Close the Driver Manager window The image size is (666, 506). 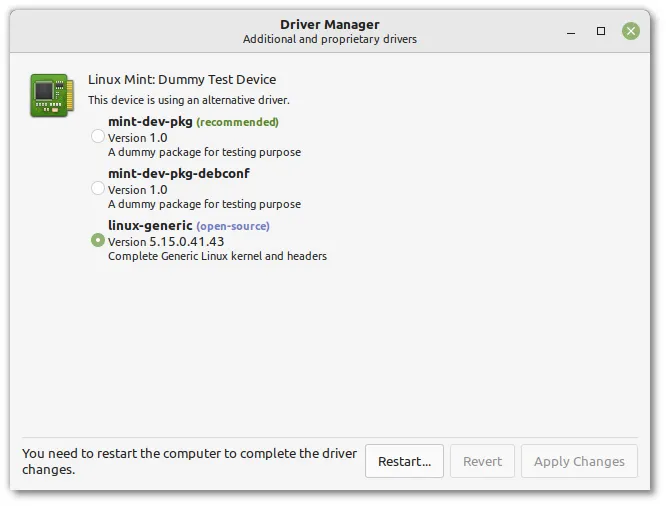coord(631,31)
